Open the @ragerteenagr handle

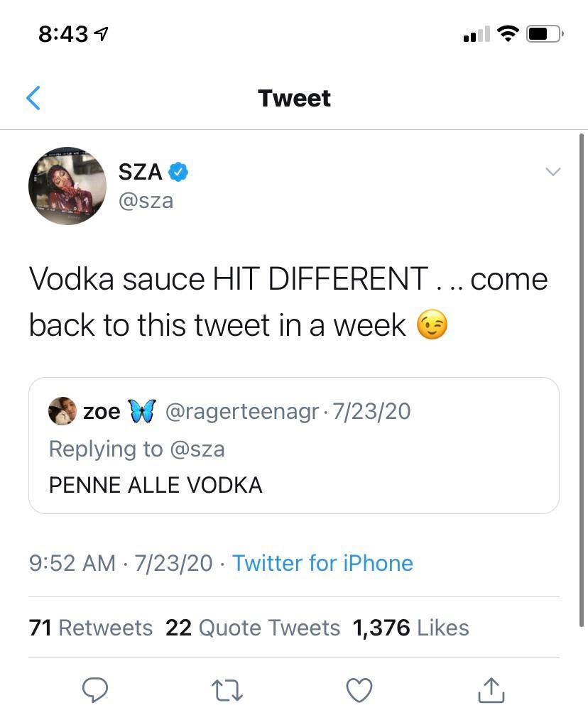pos(241,411)
